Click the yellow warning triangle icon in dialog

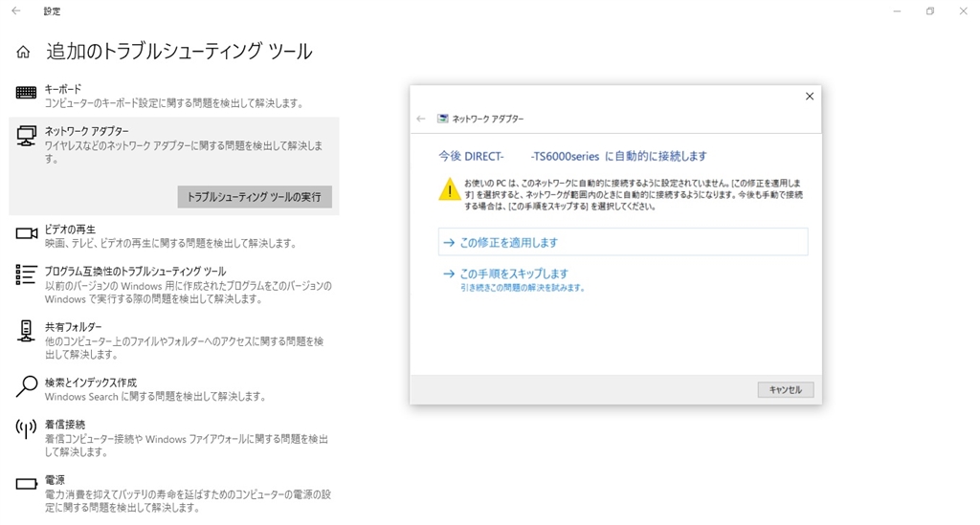click(450, 189)
